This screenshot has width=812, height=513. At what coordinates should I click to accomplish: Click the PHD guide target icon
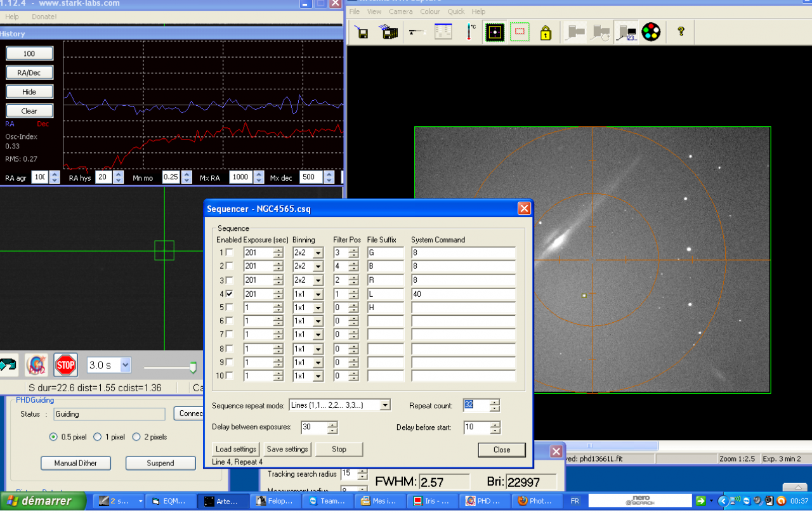coord(36,365)
